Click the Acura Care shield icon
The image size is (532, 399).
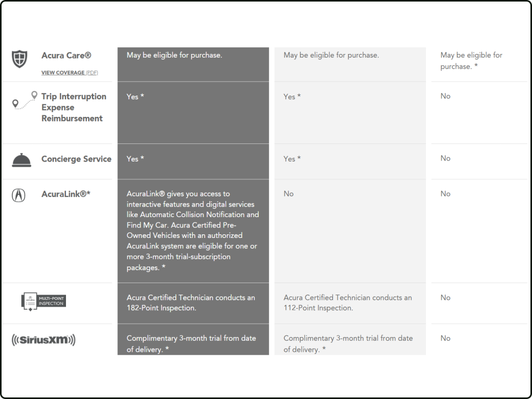[19, 59]
